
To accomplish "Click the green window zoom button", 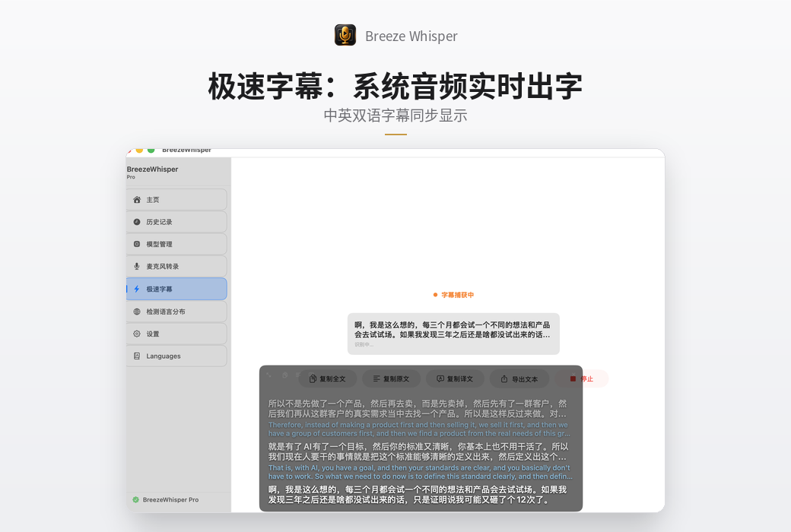I will point(151,150).
